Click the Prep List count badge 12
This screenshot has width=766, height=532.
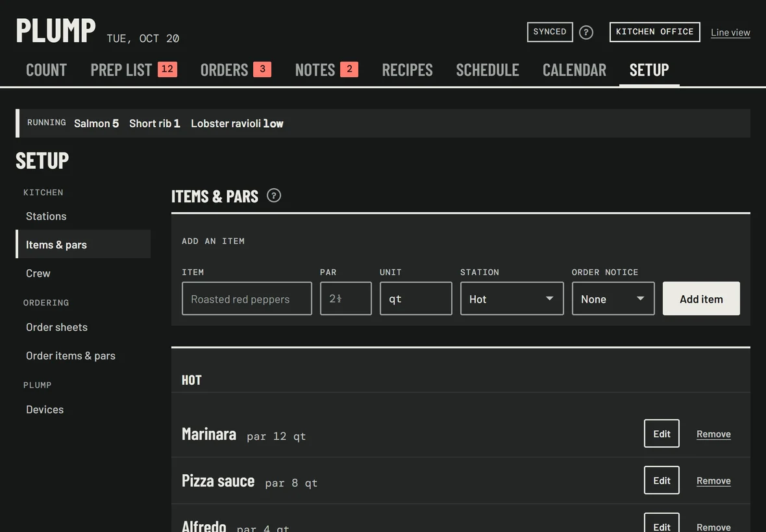(167, 69)
